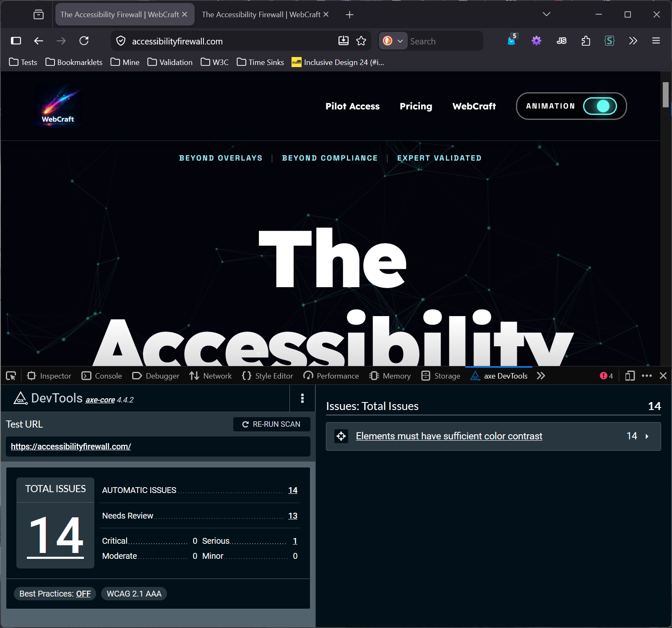Viewport: 672px width, 628px height.
Task: Open WebCraft nav link
Action: coord(474,106)
